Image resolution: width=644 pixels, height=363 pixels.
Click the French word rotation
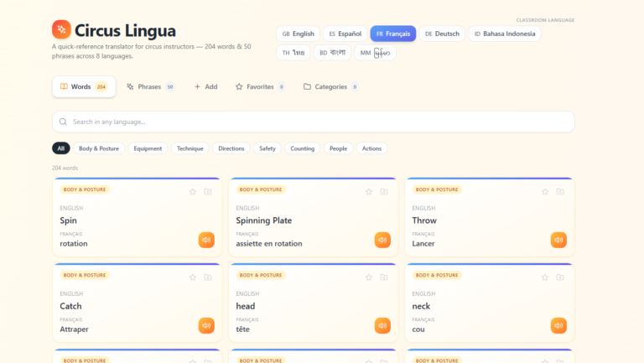[74, 243]
